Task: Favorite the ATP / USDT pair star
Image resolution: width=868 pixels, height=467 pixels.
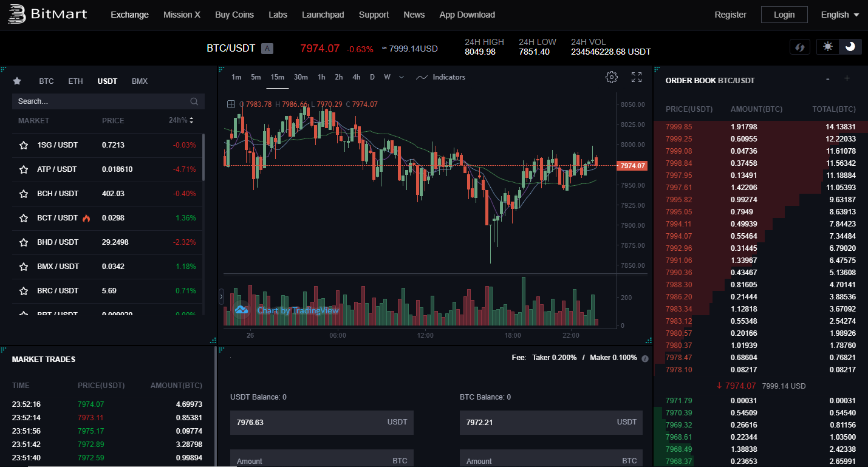Action: tap(24, 169)
